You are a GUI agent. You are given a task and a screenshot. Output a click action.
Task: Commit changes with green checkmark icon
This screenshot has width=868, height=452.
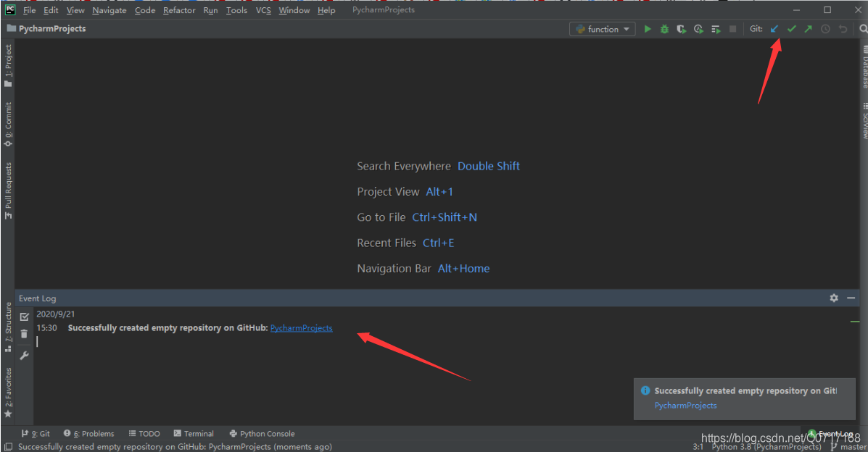pos(792,29)
